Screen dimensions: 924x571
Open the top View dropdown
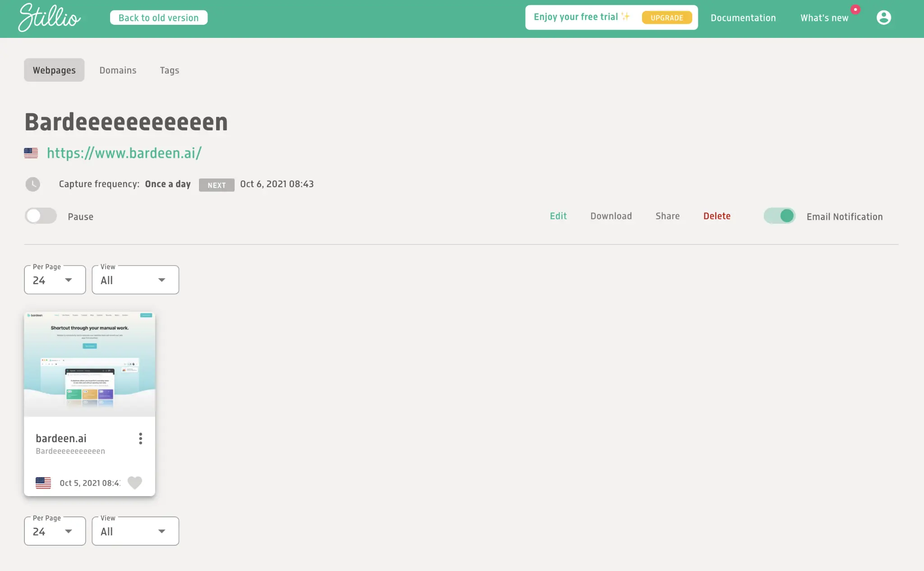pos(135,280)
